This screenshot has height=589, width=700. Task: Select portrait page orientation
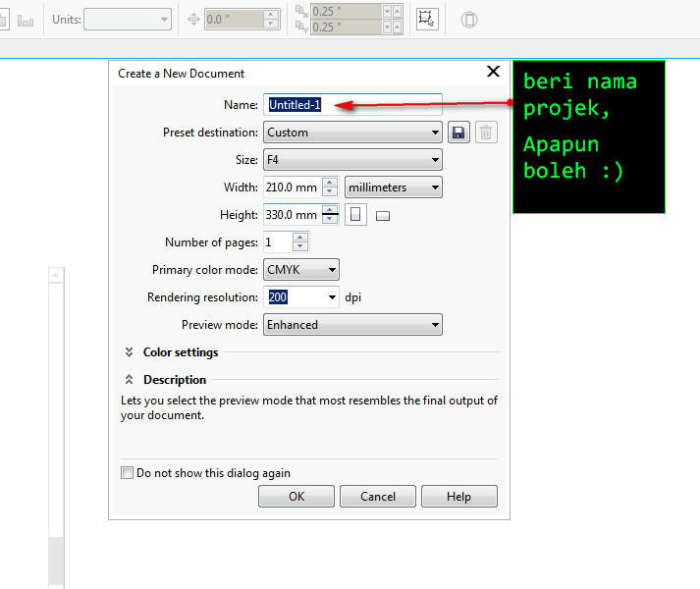pyautogui.click(x=355, y=215)
